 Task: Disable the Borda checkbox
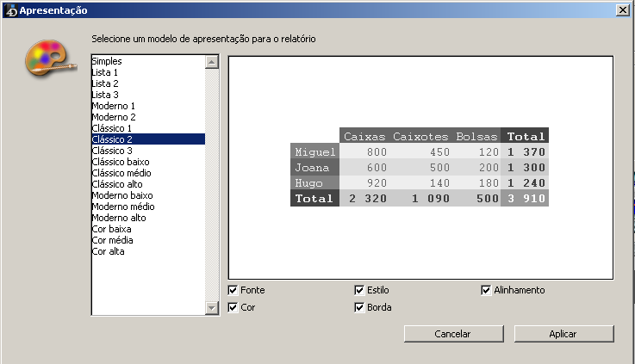360,307
